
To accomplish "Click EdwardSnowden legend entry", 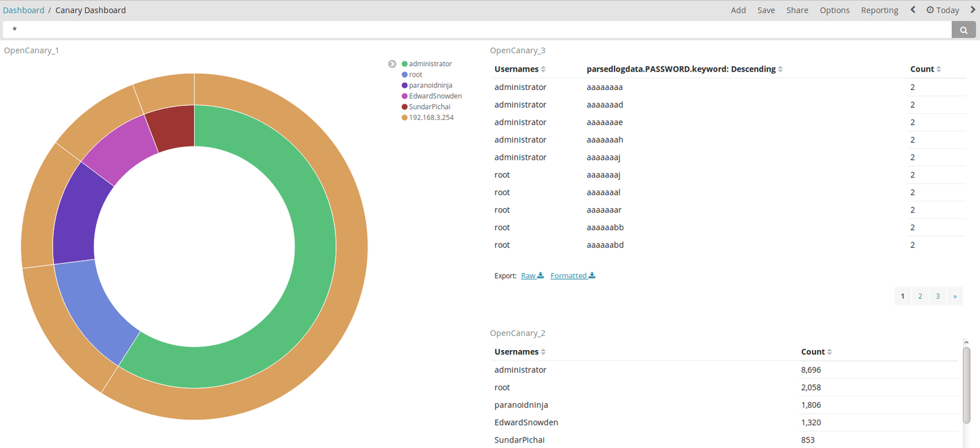I will (431, 96).
